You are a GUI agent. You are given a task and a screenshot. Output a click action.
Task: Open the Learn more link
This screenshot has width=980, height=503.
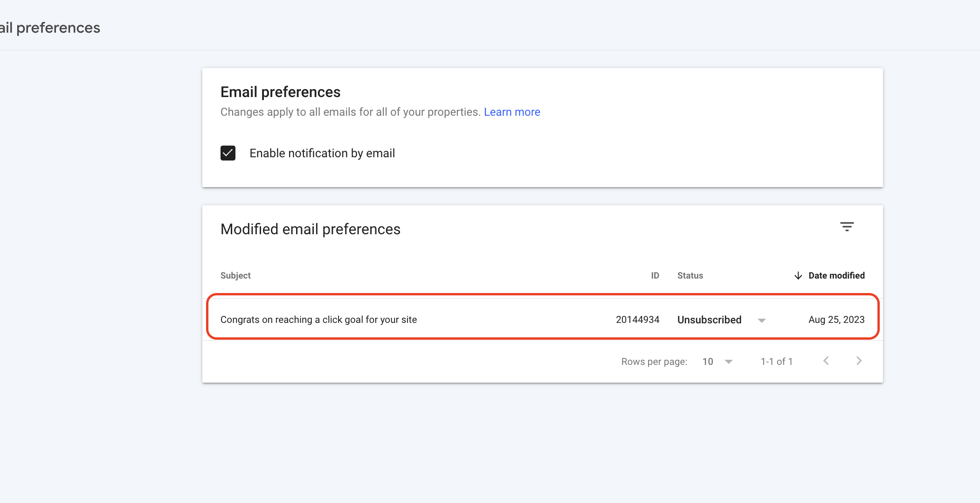[511, 112]
